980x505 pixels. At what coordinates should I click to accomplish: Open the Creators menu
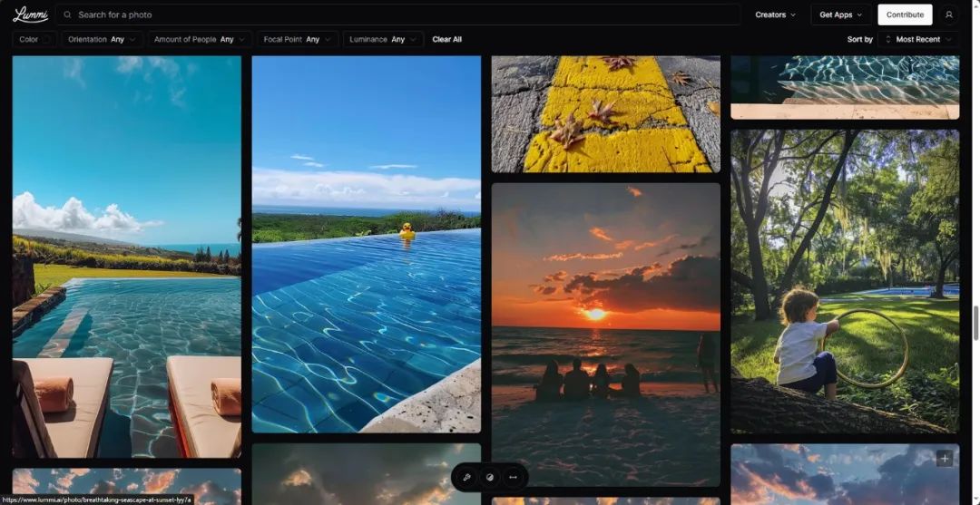[x=775, y=15]
